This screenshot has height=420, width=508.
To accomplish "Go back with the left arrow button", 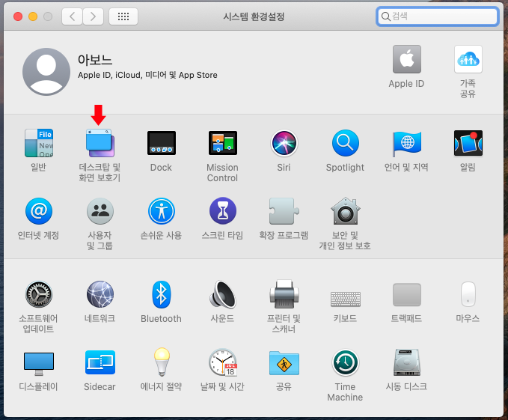I will point(73,16).
